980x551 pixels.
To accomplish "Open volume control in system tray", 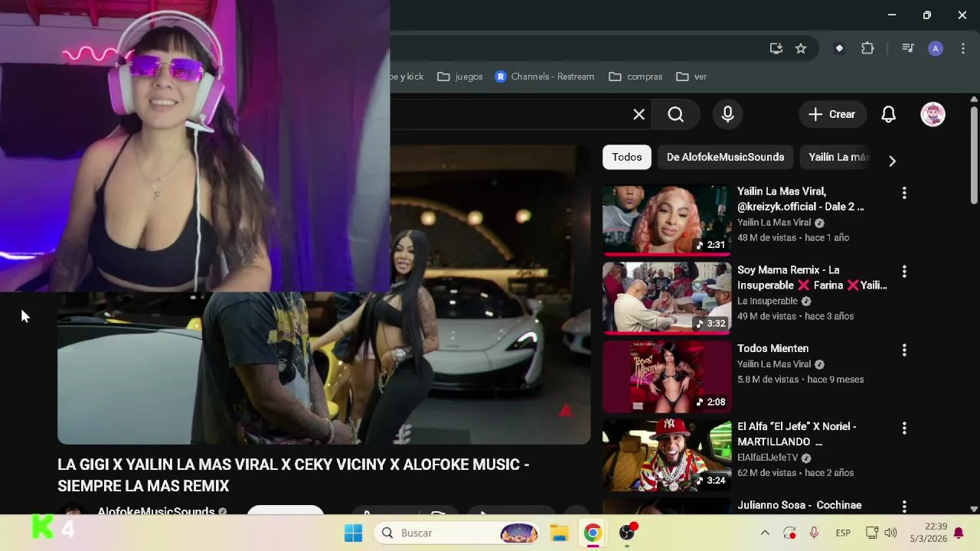I will click(890, 533).
